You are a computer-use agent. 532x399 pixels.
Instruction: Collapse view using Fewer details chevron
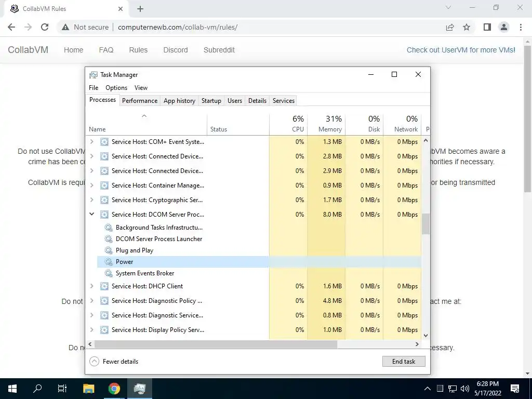[94, 362]
